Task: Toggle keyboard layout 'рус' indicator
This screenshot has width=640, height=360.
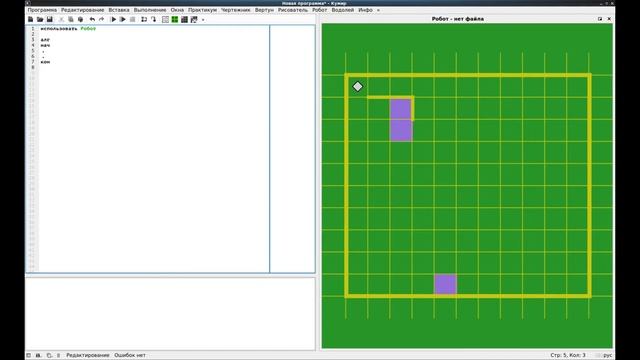Action: coord(608,355)
